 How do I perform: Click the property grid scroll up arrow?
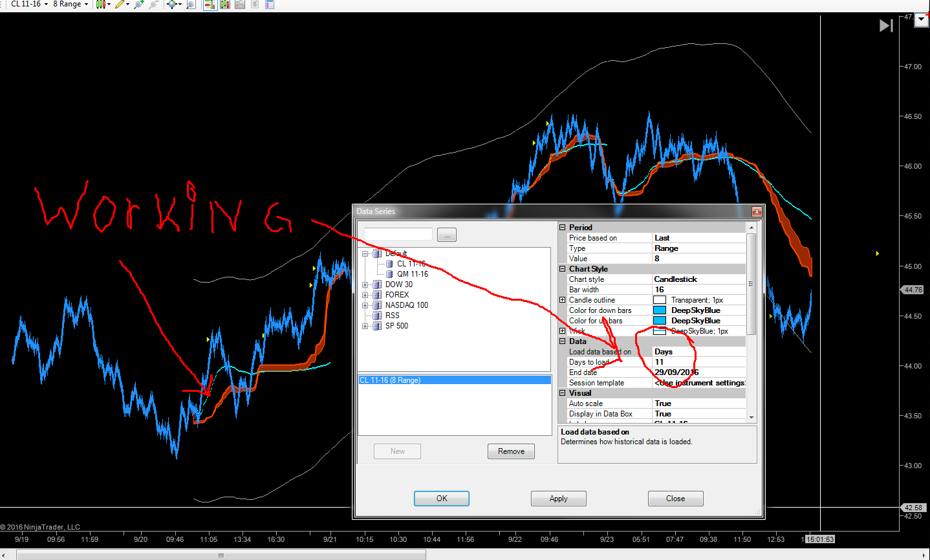[752, 228]
